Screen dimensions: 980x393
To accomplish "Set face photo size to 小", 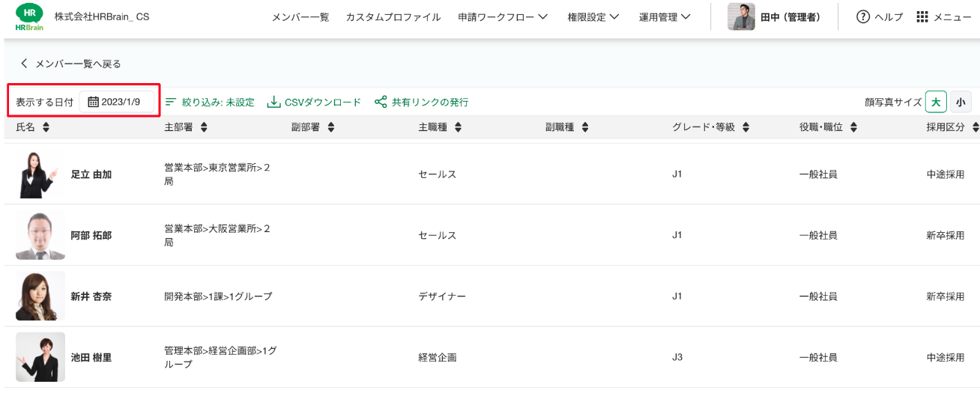I will [961, 102].
